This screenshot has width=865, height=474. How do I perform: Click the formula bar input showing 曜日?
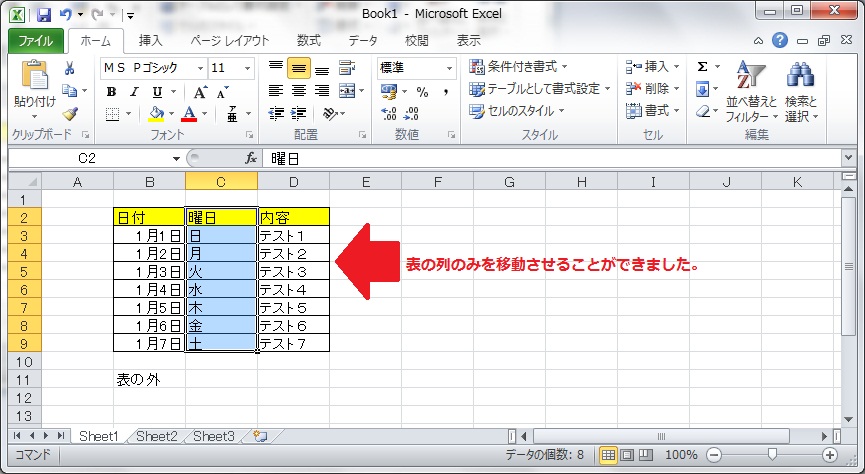(552, 159)
